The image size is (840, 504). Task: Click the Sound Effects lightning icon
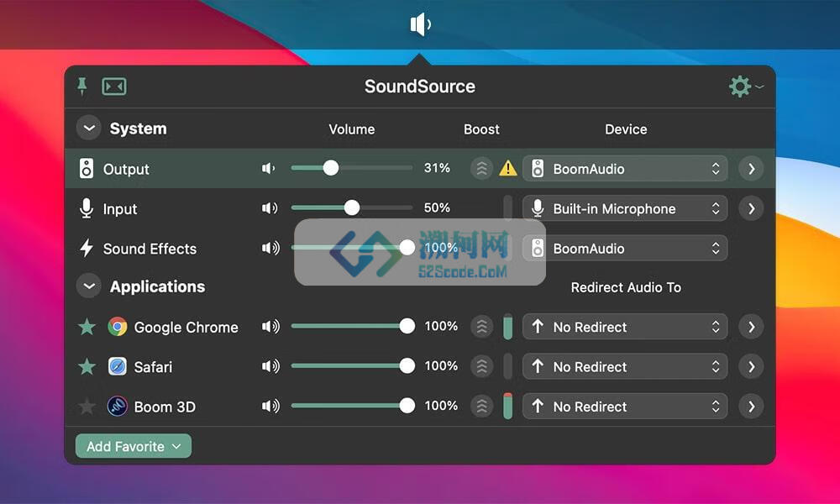(x=87, y=248)
